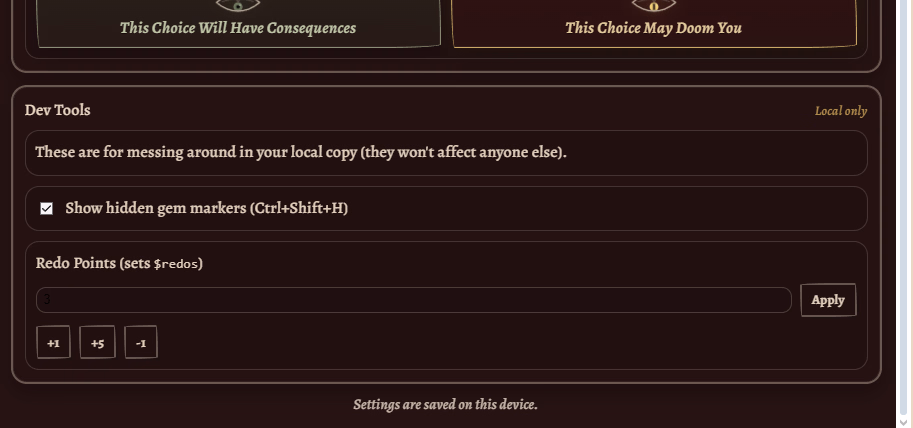
Task: Click "Settings are saved on this device" note
Action: click(445, 405)
